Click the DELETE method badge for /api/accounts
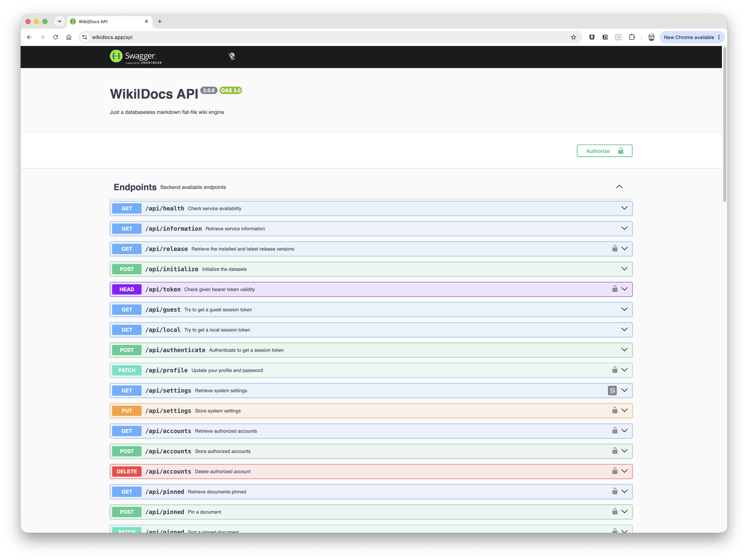748x560 pixels. [126, 472]
